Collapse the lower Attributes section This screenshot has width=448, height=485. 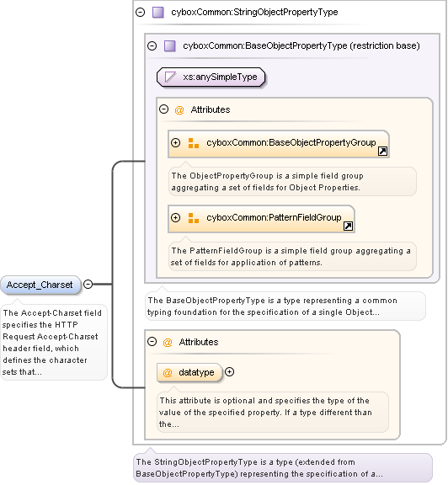(152, 342)
